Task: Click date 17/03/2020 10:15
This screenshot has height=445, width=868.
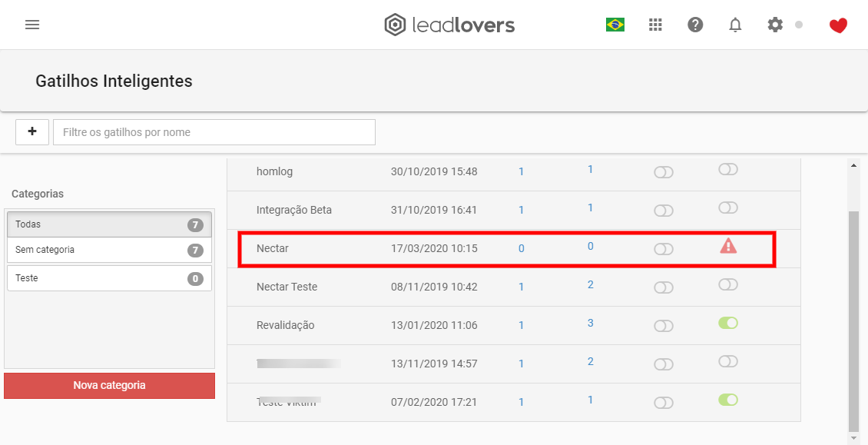Action: click(x=434, y=248)
